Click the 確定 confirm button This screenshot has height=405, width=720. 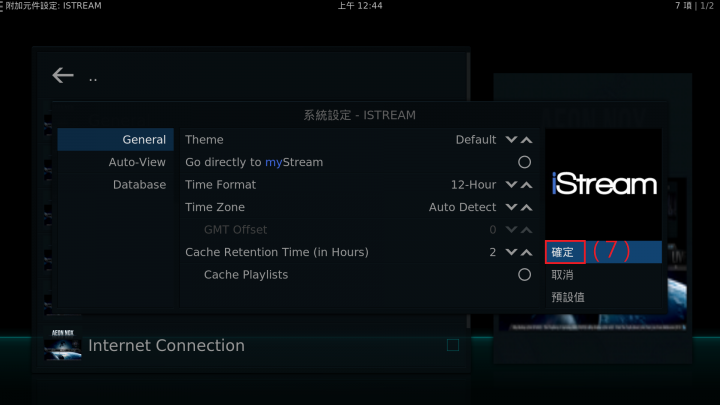pyautogui.click(x=603, y=252)
